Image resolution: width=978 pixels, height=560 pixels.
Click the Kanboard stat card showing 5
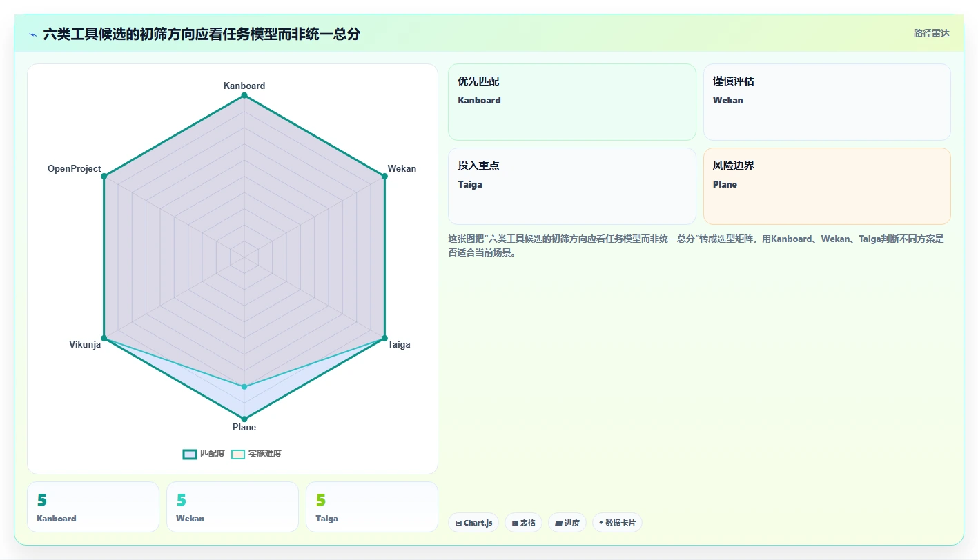(x=93, y=507)
